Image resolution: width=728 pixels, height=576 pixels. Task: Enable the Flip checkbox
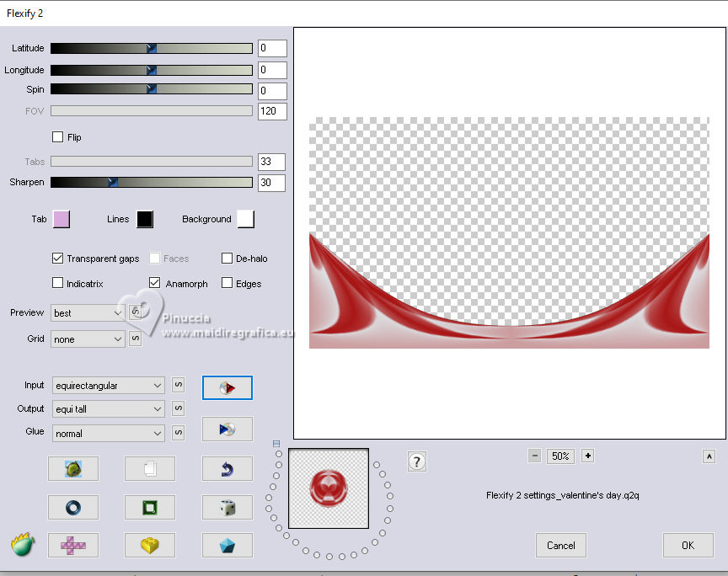pyautogui.click(x=57, y=137)
